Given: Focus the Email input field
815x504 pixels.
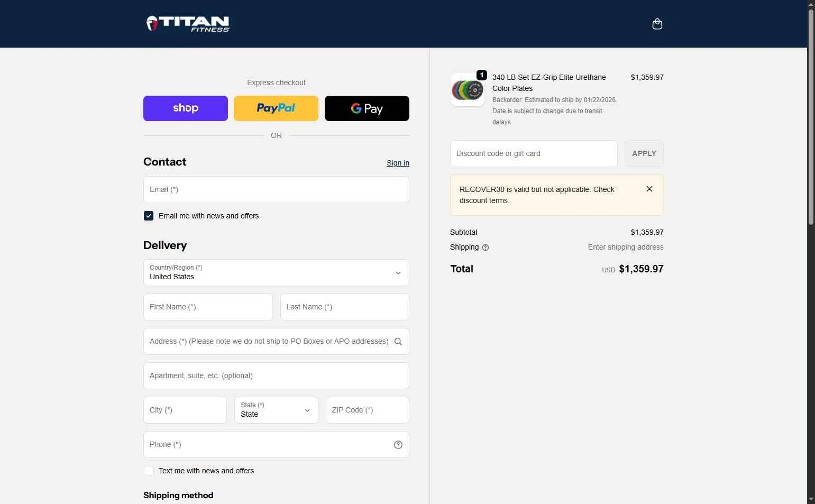Looking at the screenshot, I should coord(276,189).
